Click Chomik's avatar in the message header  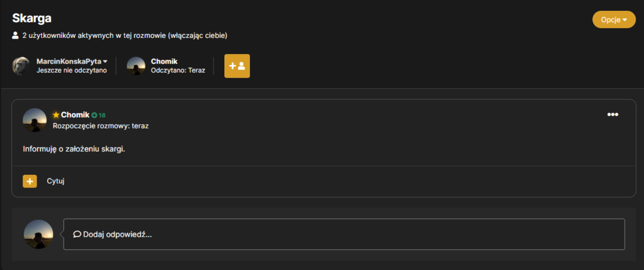(x=35, y=120)
